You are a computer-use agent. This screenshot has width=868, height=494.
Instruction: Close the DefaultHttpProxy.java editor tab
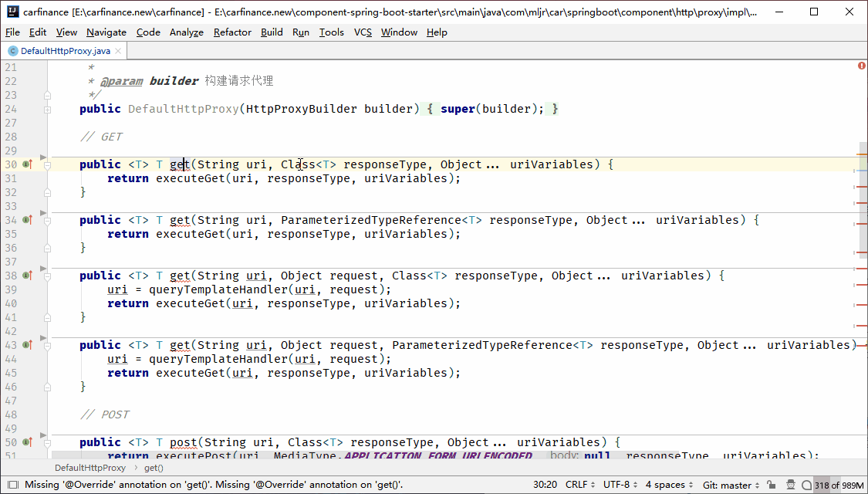pos(118,51)
